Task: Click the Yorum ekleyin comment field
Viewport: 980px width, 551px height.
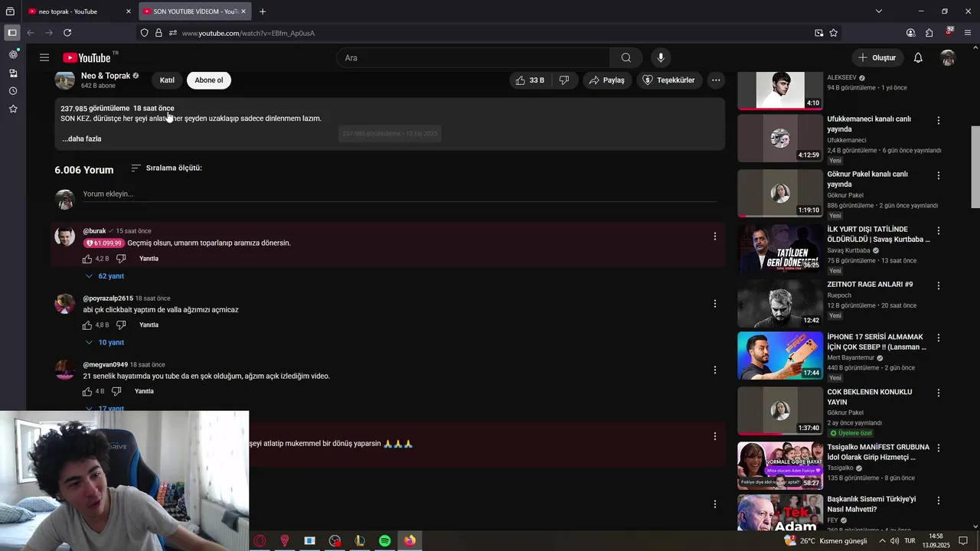Action: (x=400, y=194)
